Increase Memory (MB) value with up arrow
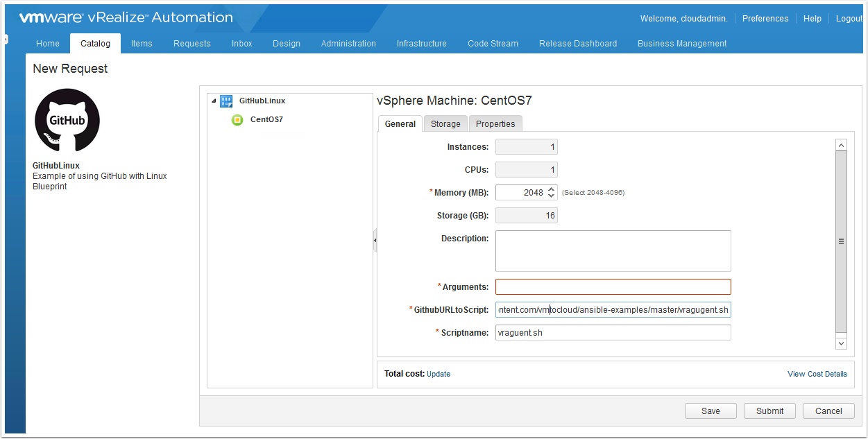This screenshot has width=868, height=439. [552, 189]
